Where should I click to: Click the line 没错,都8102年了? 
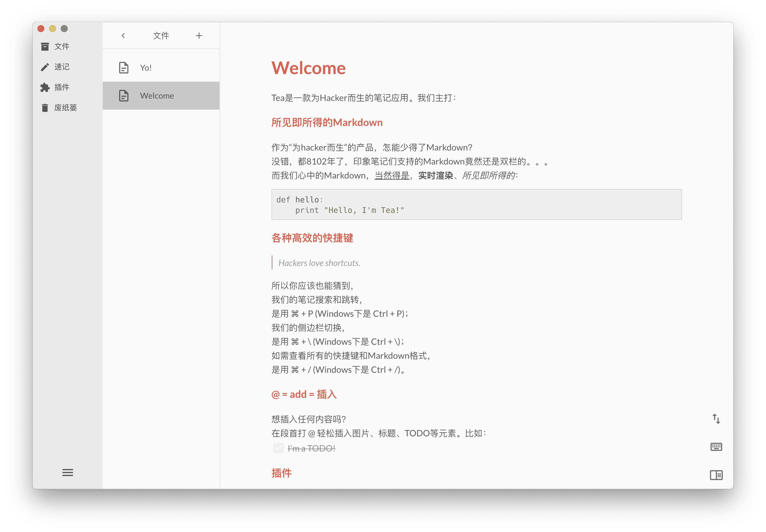click(410, 161)
